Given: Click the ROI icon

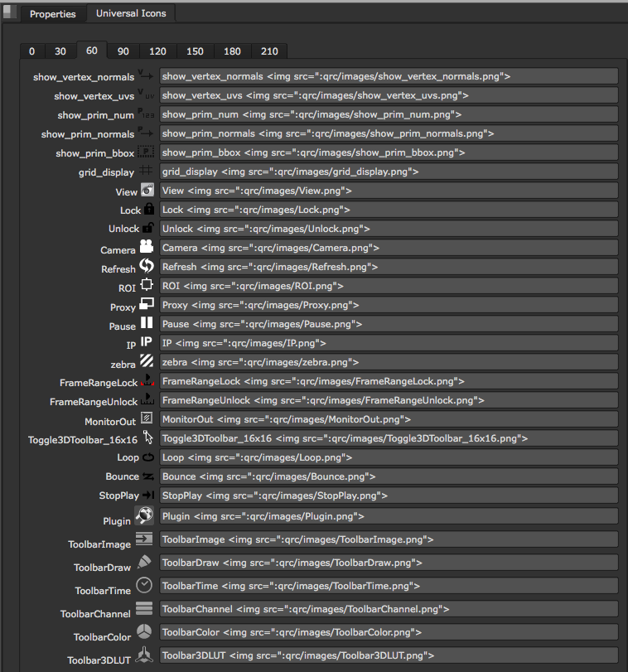Looking at the screenshot, I should point(147,284).
